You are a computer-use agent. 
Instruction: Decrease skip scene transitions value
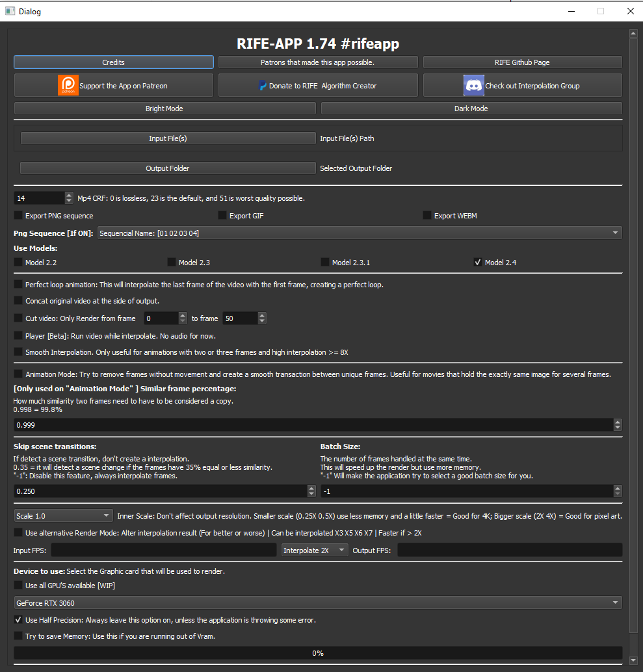pos(311,494)
